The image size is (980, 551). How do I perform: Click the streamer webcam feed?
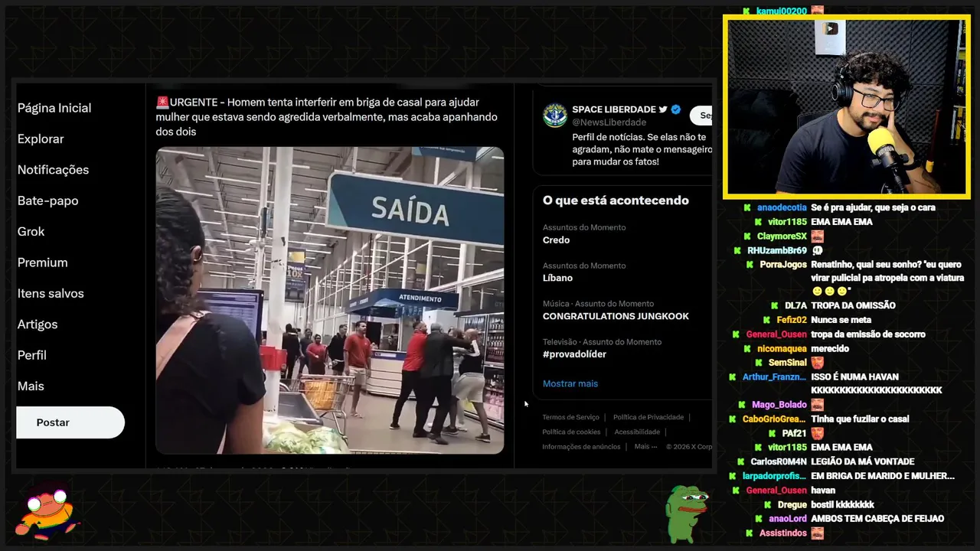coord(846,108)
